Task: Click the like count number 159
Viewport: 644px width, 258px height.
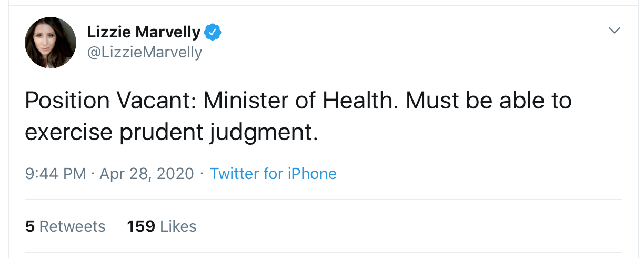Action: [141, 226]
